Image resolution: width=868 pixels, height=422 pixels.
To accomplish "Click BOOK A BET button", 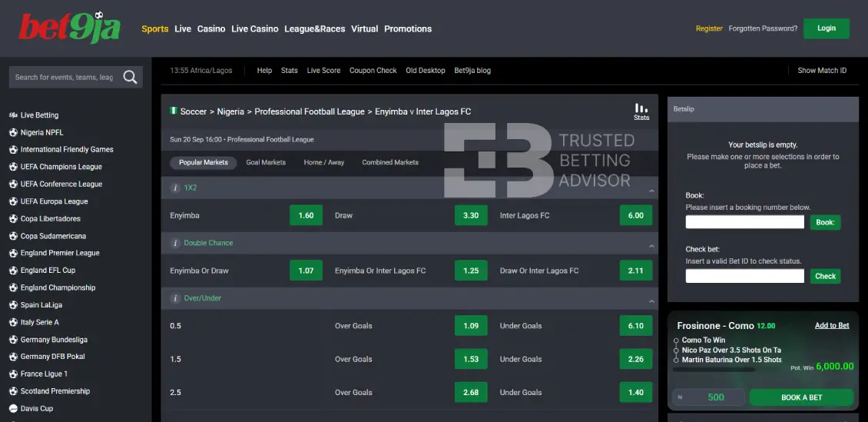I will coord(802,397).
